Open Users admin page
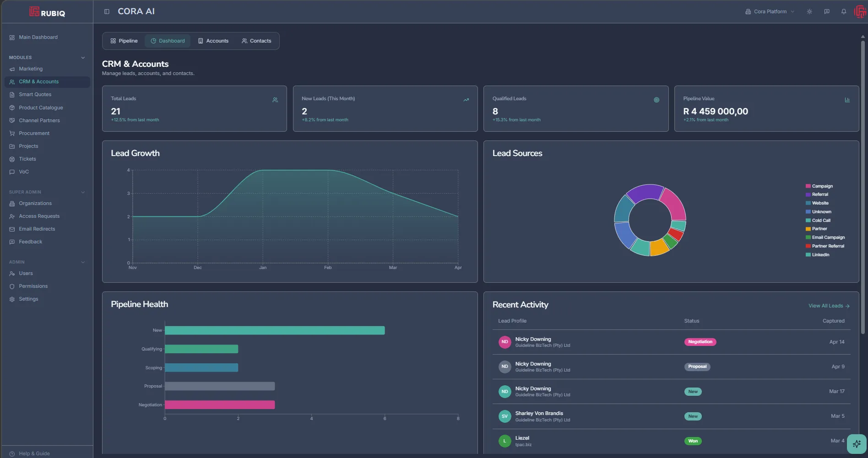Screen dimensions: 868x458 click(26, 273)
